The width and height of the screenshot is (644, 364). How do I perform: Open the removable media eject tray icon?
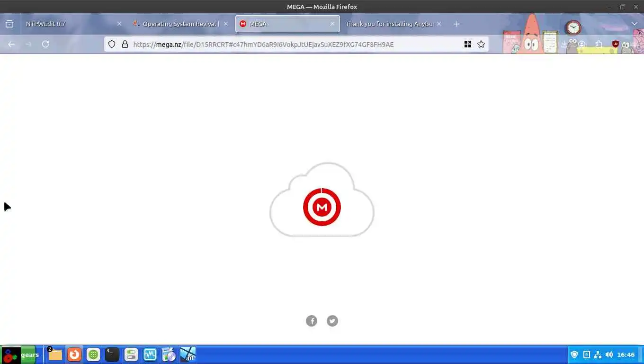[x=586, y=355]
